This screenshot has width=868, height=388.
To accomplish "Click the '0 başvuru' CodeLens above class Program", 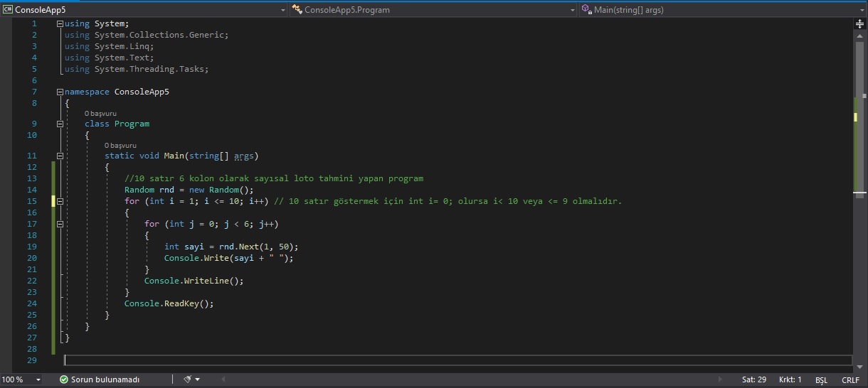I will [100, 114].
